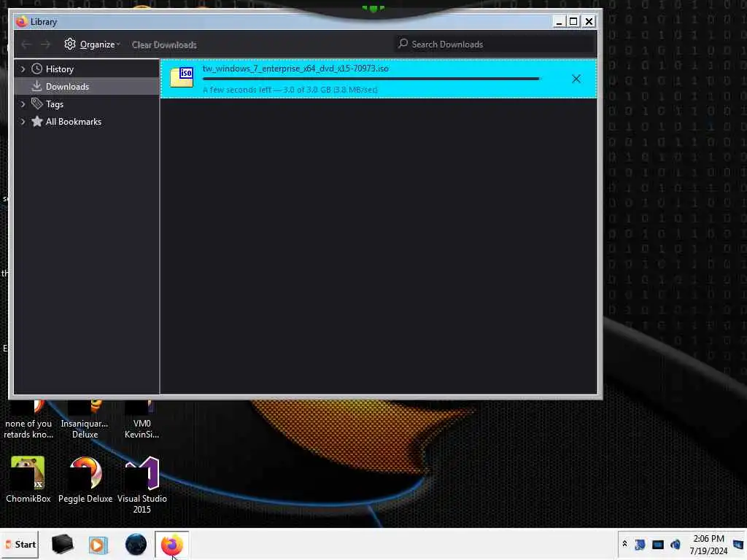Focus the Search Downloads field
Viewport: 747px width, 560px height.
click(x=495, y=44)
